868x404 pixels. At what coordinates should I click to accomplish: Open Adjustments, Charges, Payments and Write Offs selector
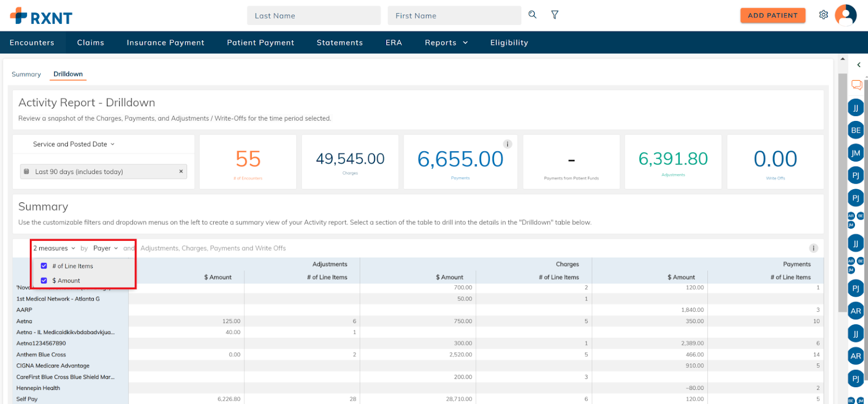pyautogui.click(x=213, y=248)
